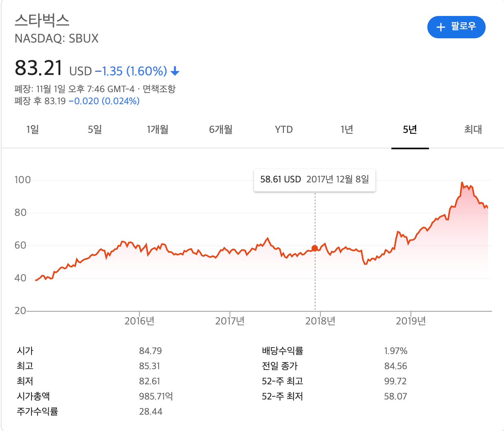Open the YTD chart range
The height and width of the screenshot is (431, 504).
(284, 129)
